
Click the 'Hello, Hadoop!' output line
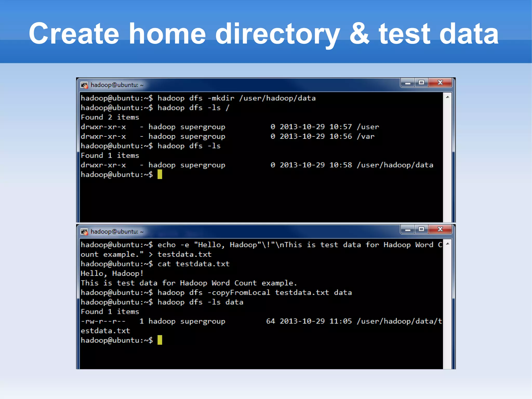point(112,274)
